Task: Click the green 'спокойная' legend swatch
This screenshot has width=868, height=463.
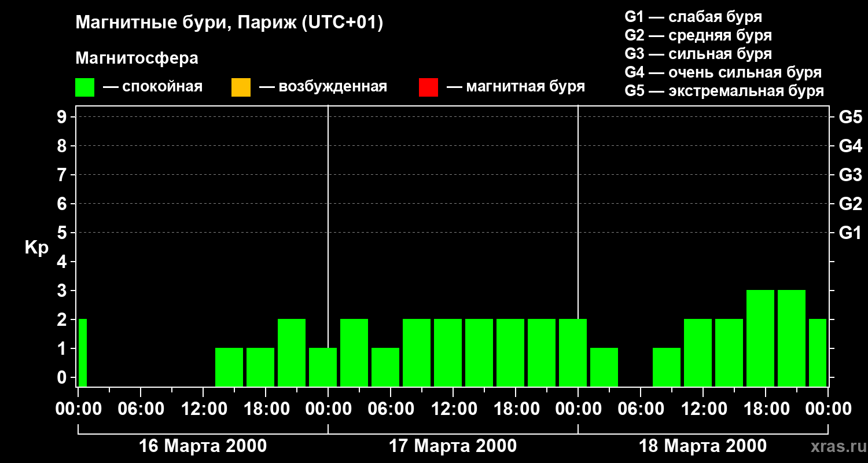Action: pyautogui.click(x=84, y=87)
